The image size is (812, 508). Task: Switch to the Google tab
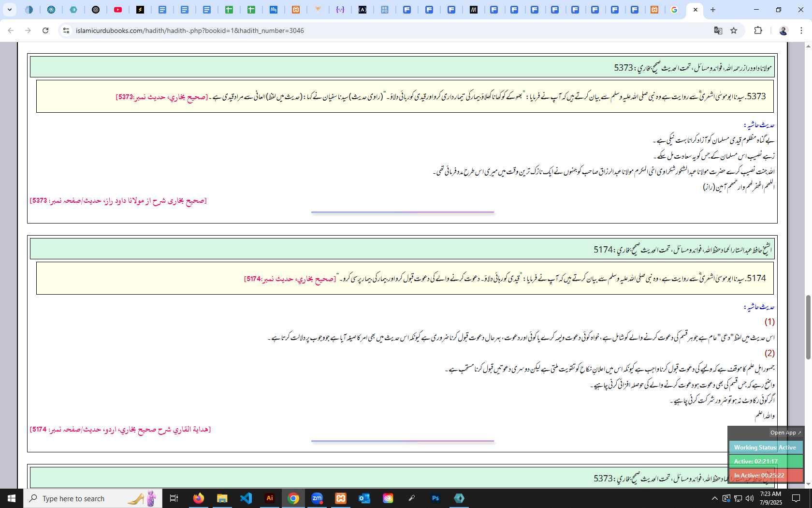click(674, 10)
